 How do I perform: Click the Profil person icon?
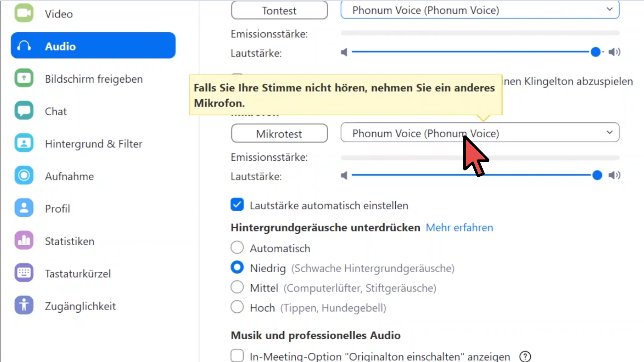[x=24, y=208]
